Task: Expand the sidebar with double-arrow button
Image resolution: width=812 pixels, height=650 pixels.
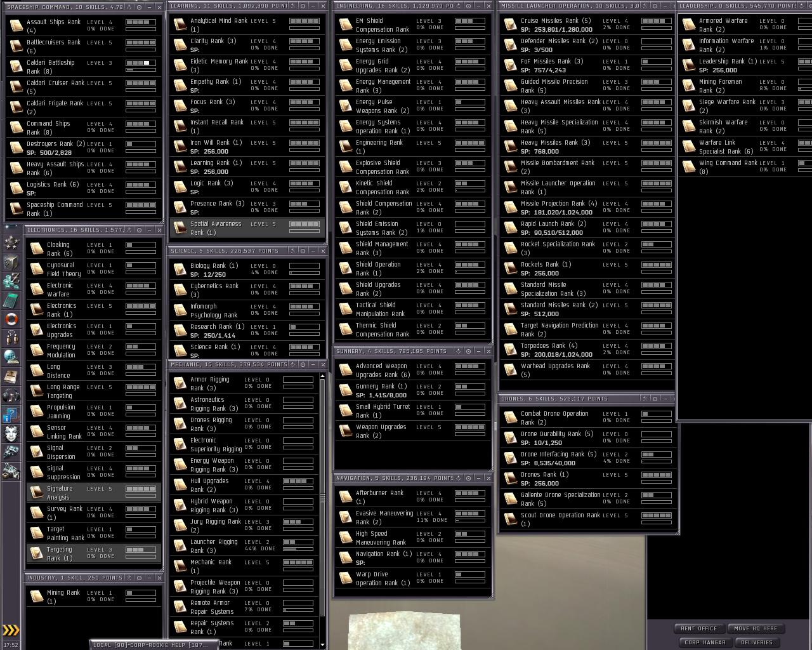Action: point(11,630)
